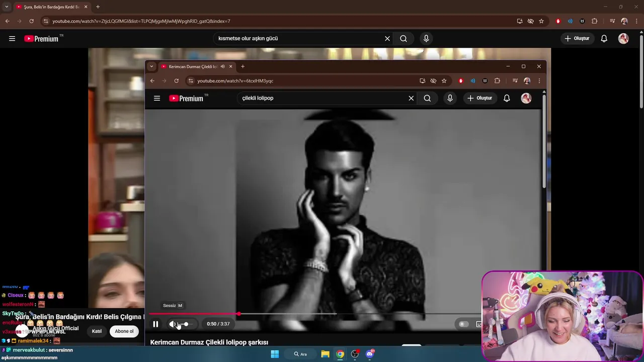644x362 pixels.
Task: Mute the video with the speaker icon
Action: [173, 324]
